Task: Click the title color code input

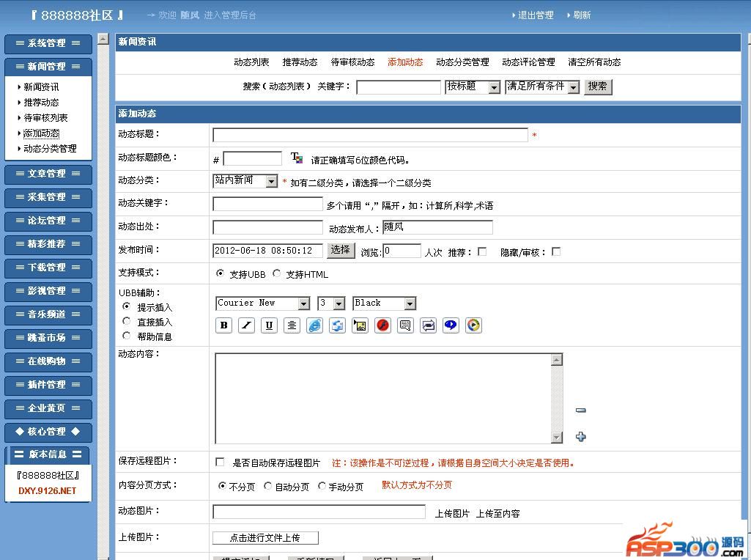Action: point(252,158)
